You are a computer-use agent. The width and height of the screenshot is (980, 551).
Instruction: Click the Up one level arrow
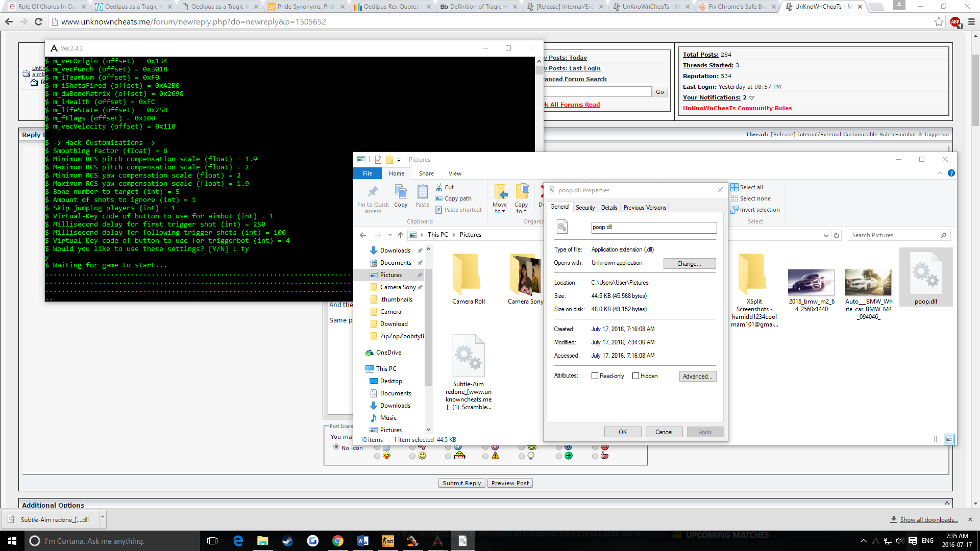(x=401, y=235)
